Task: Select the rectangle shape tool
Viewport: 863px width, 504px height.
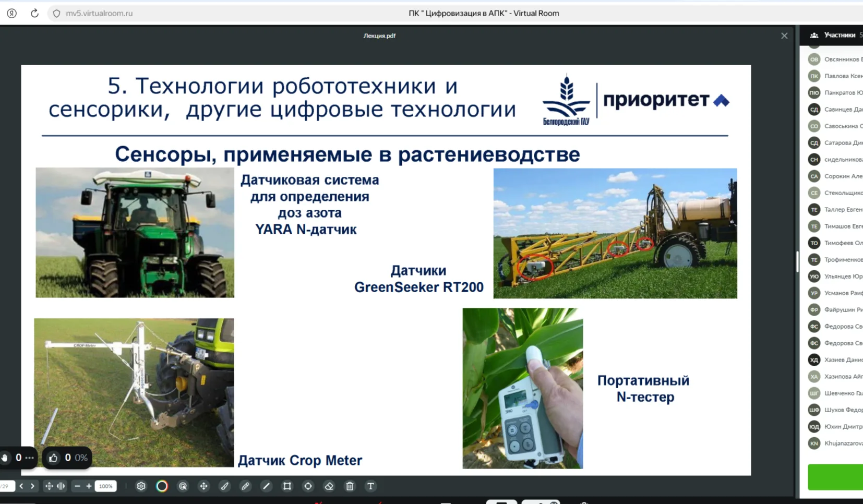Action: [287, 486]
